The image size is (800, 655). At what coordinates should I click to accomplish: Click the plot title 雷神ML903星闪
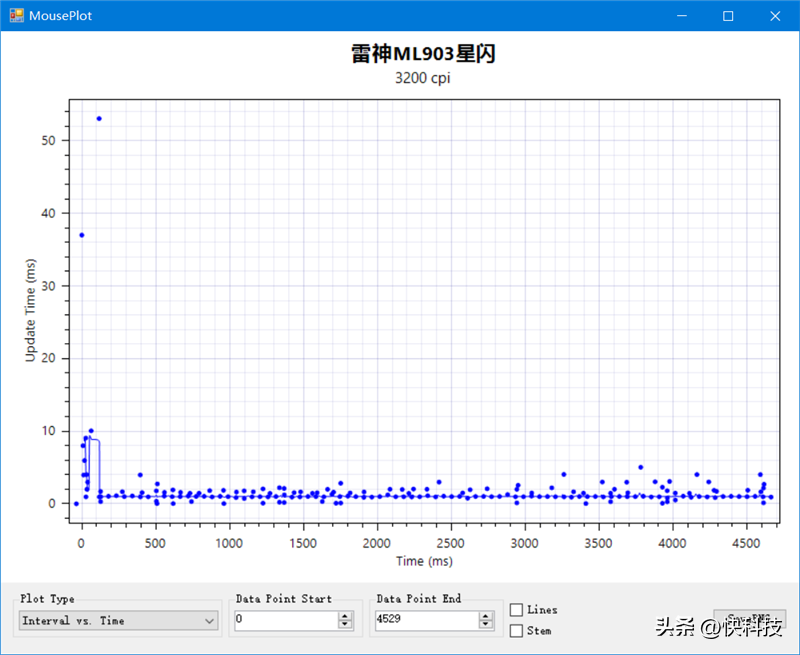coord(423,54)
